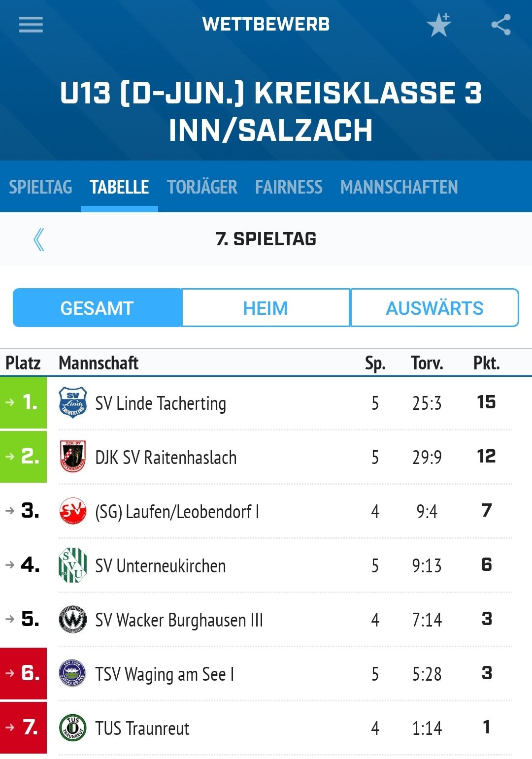Click the Wacker Burghausen club logo
532x759 pixels.
click(73, 619)
